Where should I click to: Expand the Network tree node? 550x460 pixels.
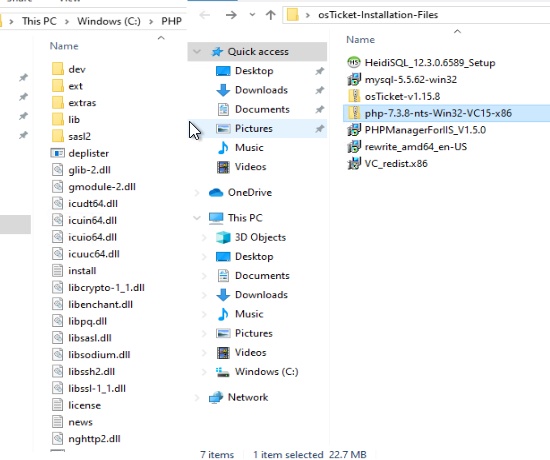tap(197, 398)
